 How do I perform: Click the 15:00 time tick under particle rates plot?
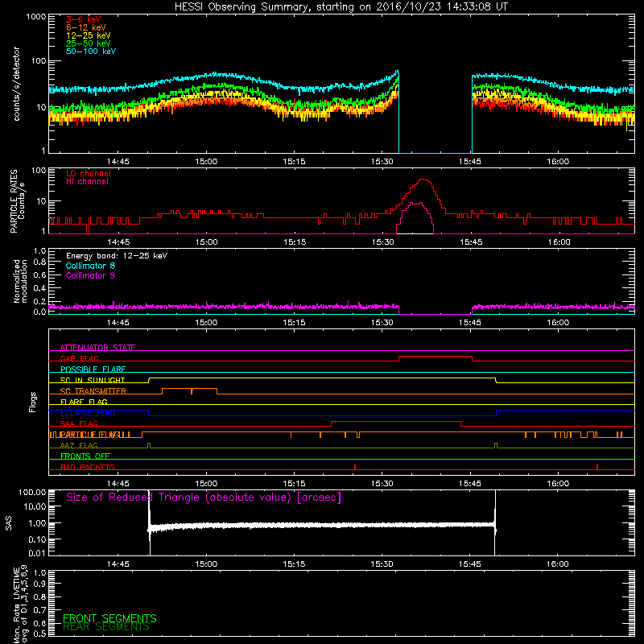[x=206, y=242]
